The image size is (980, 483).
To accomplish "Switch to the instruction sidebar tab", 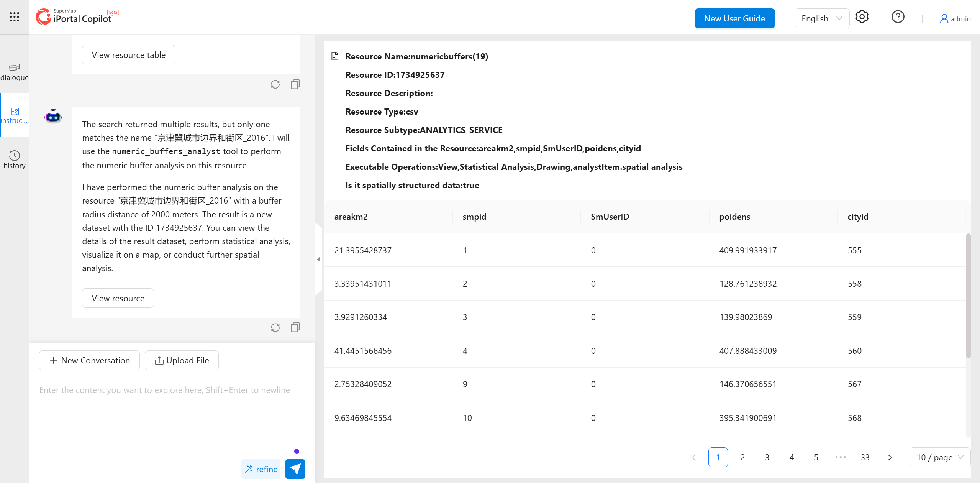I will click(x=15, y=115).
